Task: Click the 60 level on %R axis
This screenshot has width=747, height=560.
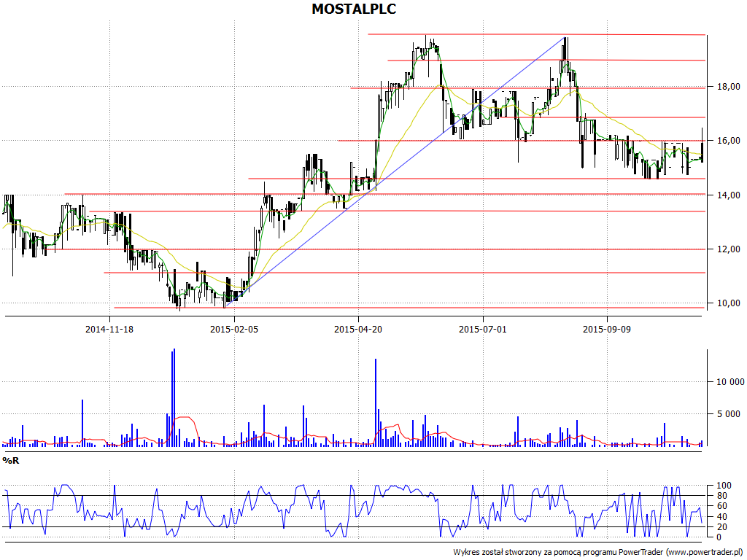Action: (721, 506)
